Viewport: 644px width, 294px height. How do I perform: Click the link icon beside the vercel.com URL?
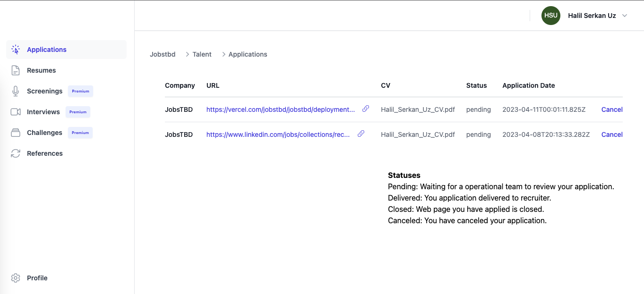tap(365, 109)
